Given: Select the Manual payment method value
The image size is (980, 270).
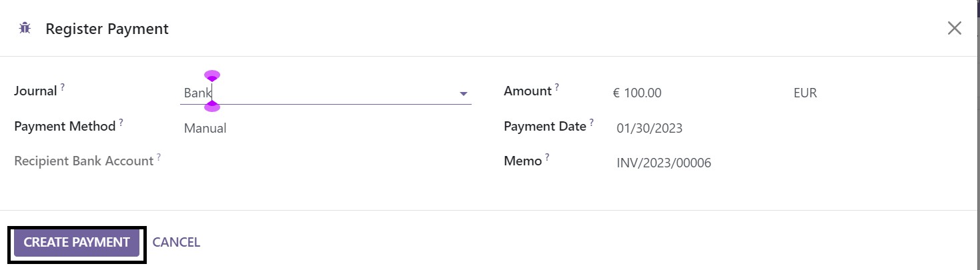Looking at the screenshot, I should (x=205, y=128).
